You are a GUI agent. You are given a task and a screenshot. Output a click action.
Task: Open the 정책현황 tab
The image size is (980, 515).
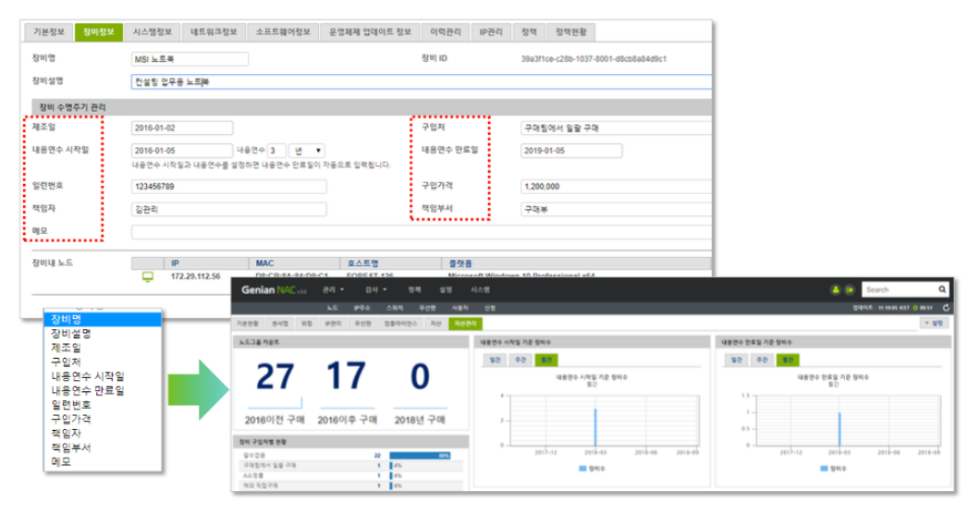(570, 31)
